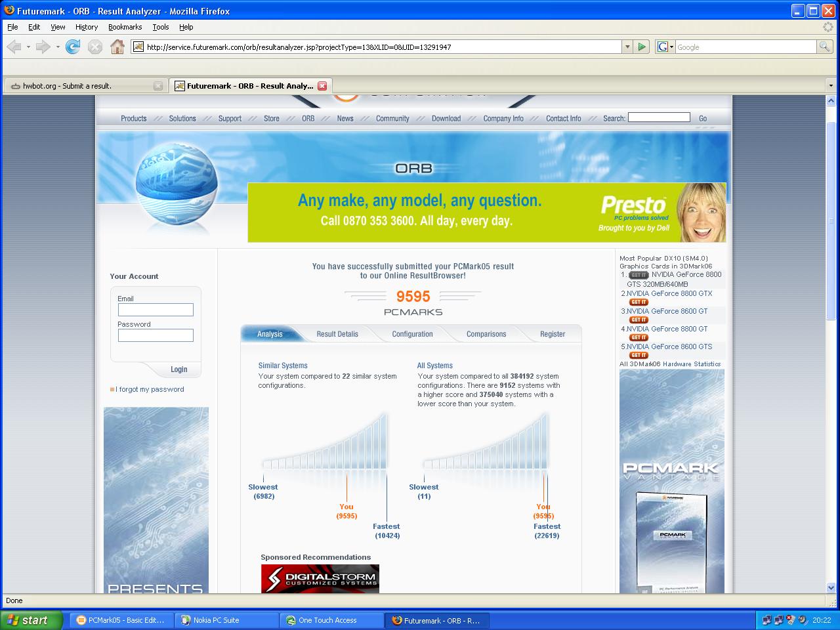The image size is (840, 630).
Task: Click GET IT button for GeForce 8800 GTX
Action: (639, 302)
